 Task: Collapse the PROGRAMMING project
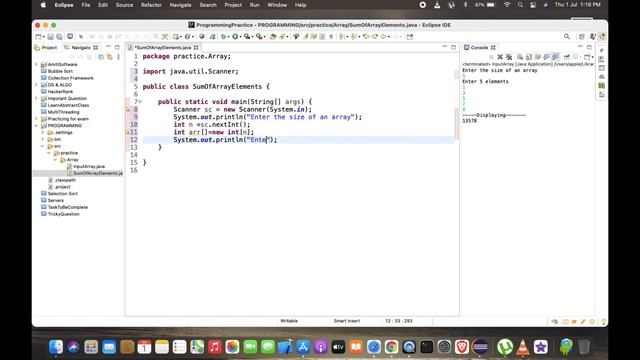pyautogui.click(x=36, y=126)
